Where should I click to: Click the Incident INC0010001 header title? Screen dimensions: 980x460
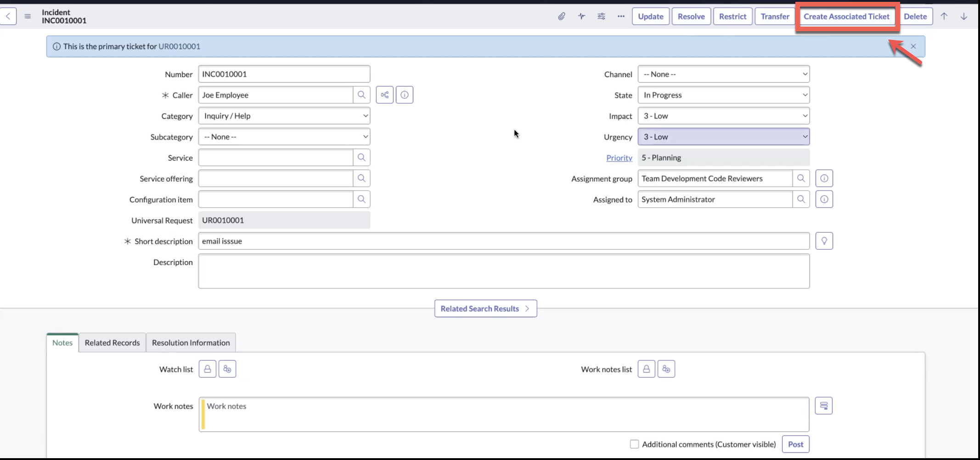point(64,16)
